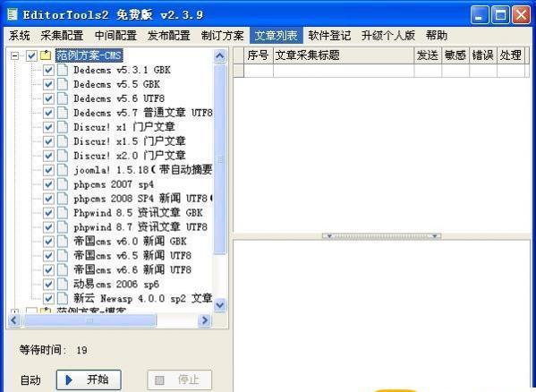This screenshot has height=392, width=536.
Task: Click the 序号 column header
Action: [258, 55]
